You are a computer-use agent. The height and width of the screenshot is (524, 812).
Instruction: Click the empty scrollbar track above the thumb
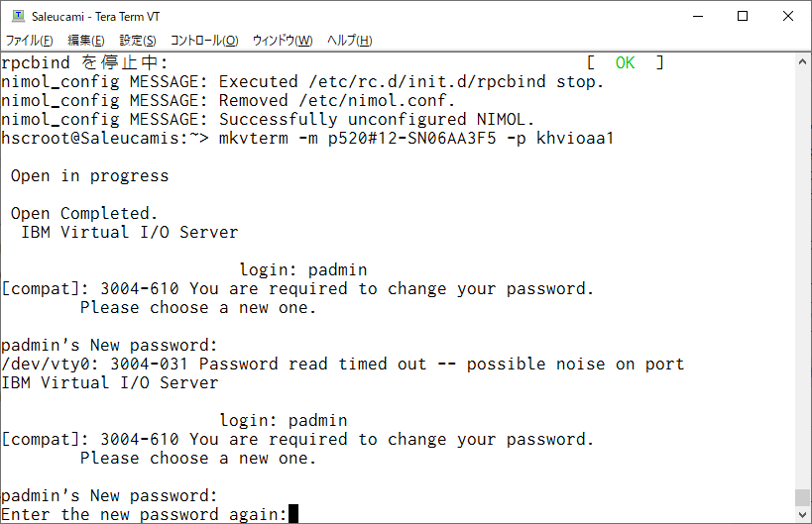pos(803,279)
